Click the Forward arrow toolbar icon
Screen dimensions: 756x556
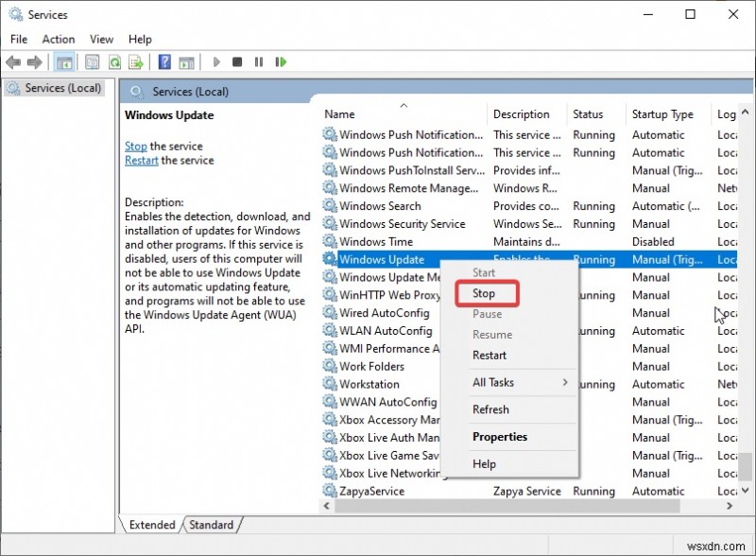35,61
